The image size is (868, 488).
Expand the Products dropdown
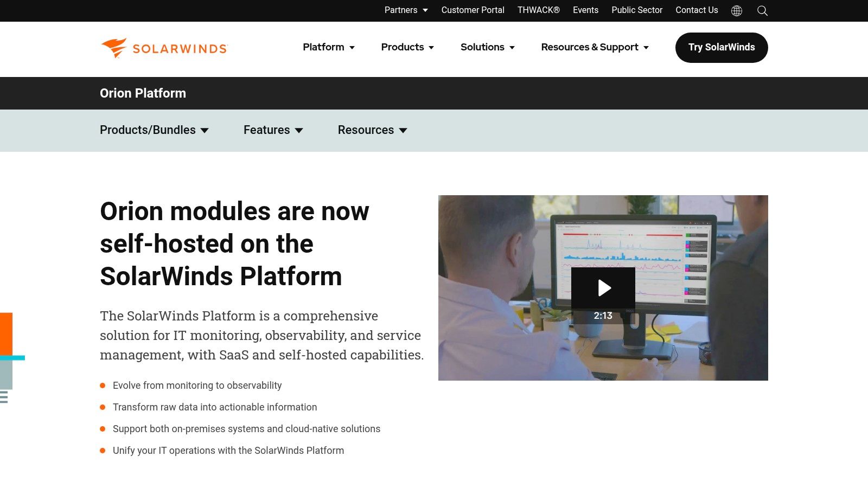pos(407,47)
